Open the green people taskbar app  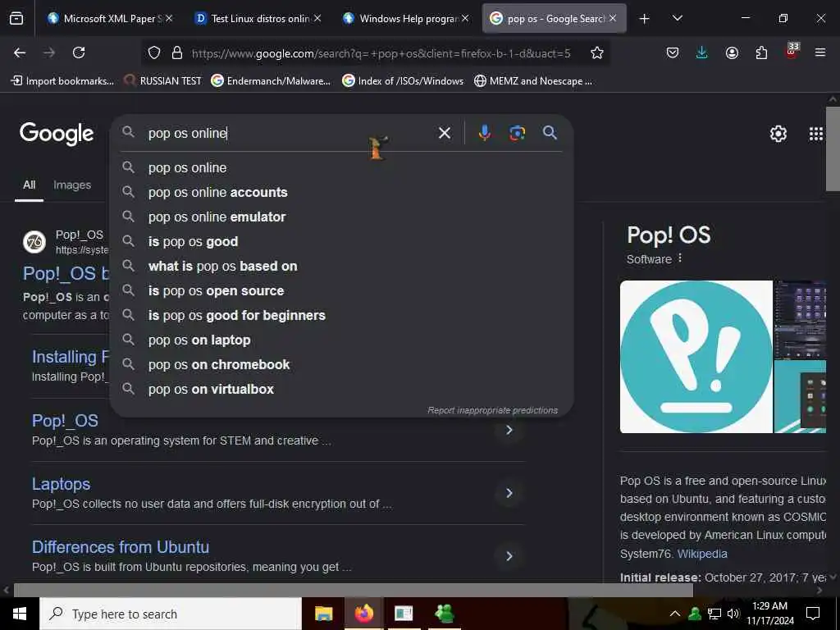point(445,614)
